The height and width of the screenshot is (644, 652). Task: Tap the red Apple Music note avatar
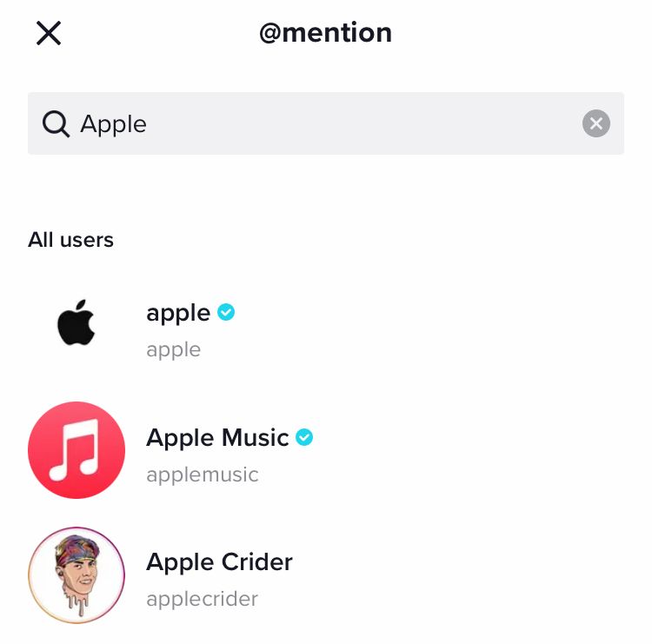click(77, 450)
